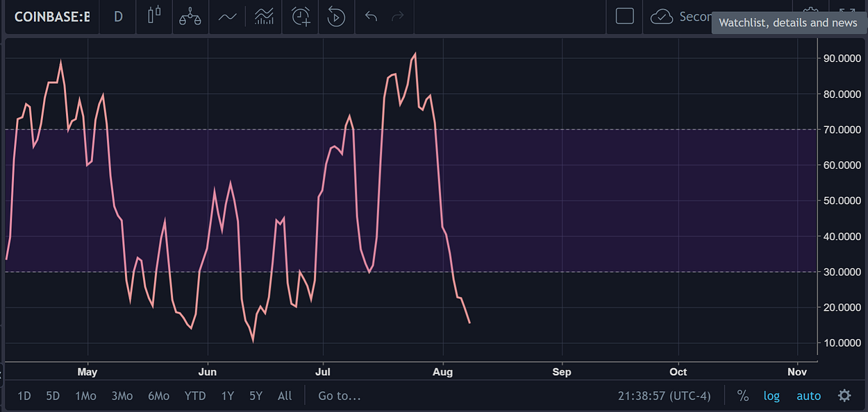This screenshot has width=868, height=412.
Task: Select the 6Mo time range
Action: click(158, 396)
